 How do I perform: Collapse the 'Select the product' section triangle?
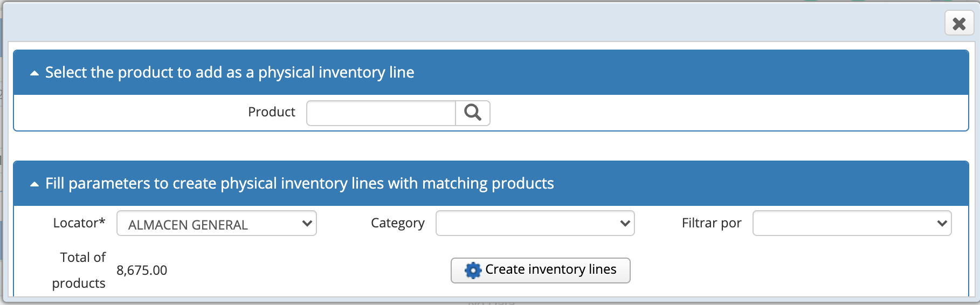(34, 73)
